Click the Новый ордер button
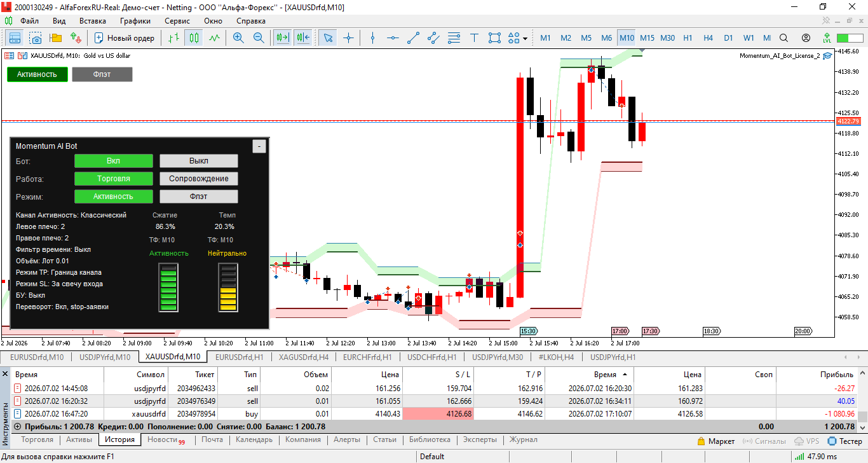The image size is (868, 463). [124, 38]
